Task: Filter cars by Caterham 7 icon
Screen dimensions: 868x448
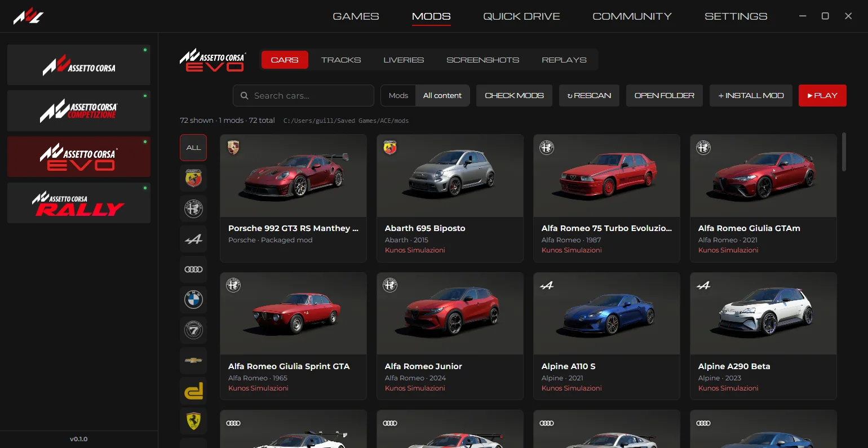Action: (193, 330)
